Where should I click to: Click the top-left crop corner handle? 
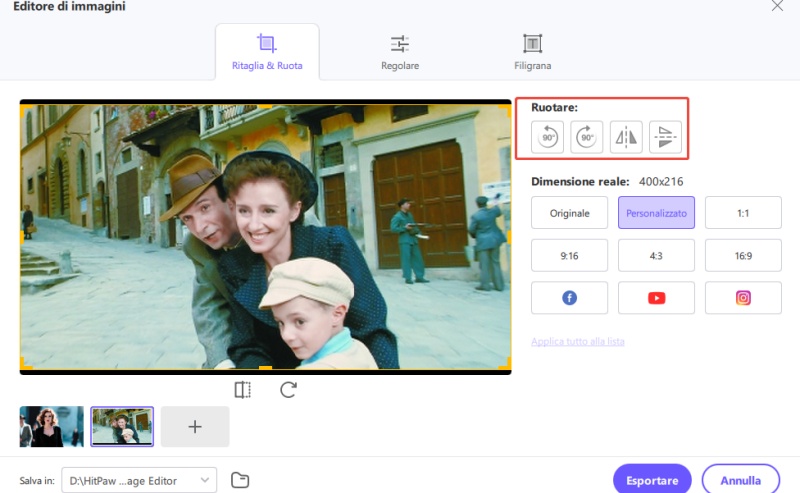pyautogui.click(x=25, y=109)
